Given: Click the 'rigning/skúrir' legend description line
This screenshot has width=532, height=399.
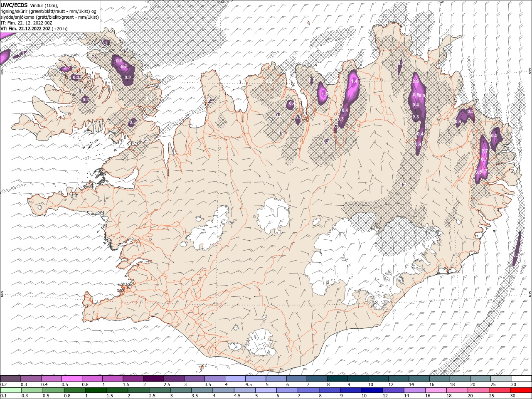Looking at the screenshot, I should pos(49,11).
